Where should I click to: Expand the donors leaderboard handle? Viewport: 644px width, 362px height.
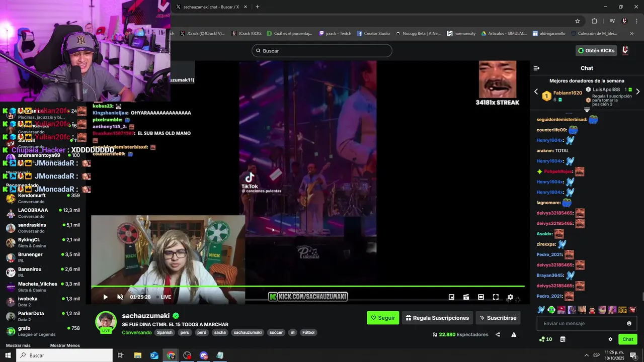(587, 110)
